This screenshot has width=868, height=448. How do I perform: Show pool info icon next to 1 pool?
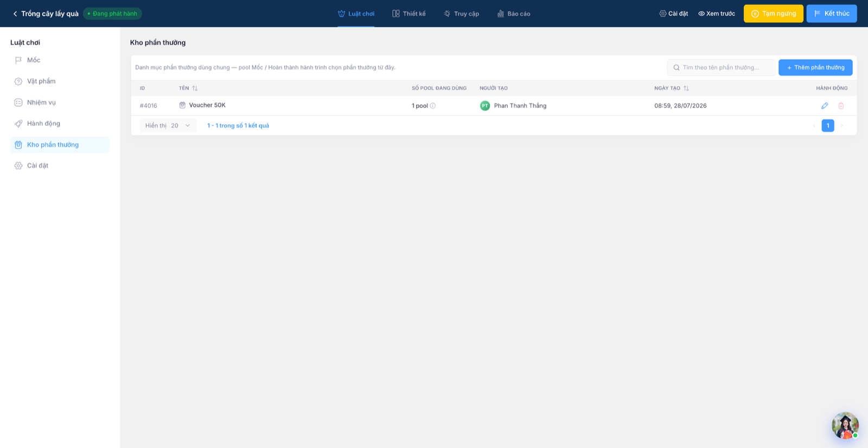[x=433, y=106]
